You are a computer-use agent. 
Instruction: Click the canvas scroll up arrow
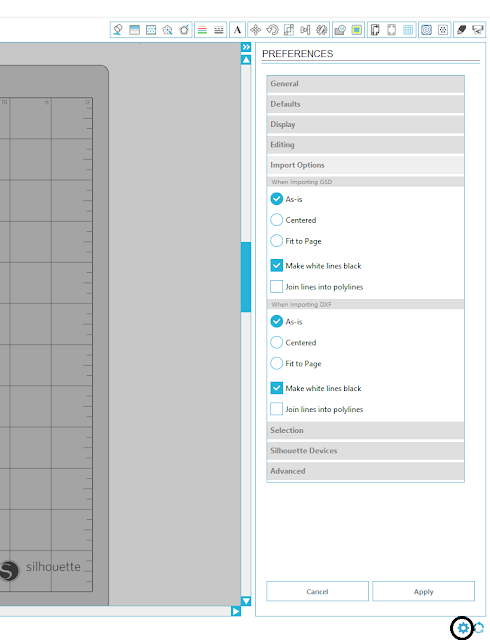246,60
